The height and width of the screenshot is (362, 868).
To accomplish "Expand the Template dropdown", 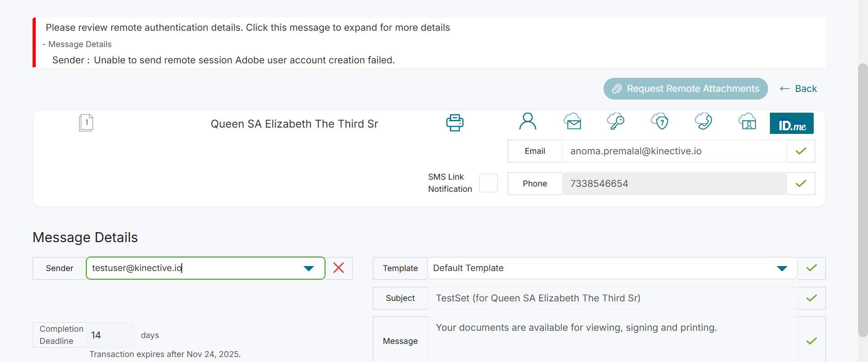I will pos(782,268).
